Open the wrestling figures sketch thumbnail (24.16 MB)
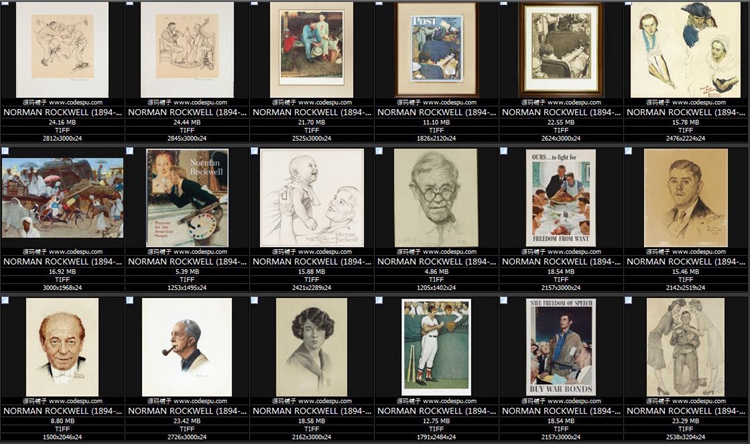 62,50
